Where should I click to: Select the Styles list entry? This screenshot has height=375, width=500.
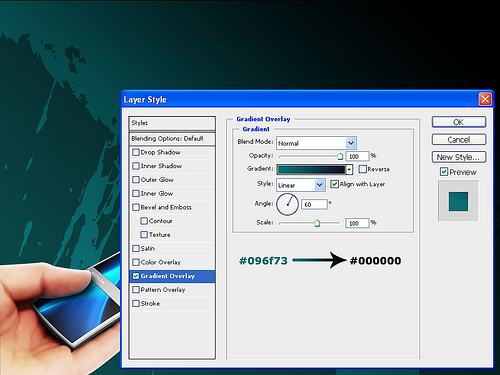coord(172,123)
